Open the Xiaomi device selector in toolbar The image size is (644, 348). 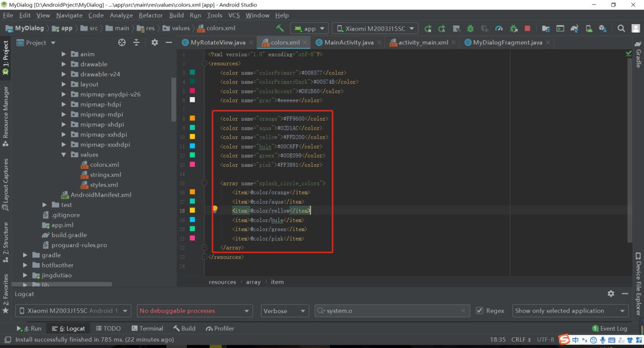coord(375,28)
